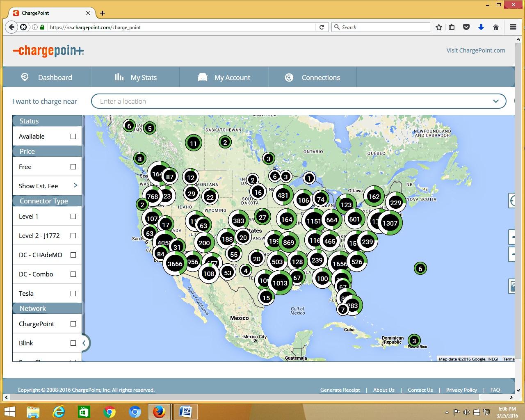Screen dimensions: 525x420
Task: Open the Firefox hamburger menu
Action: tap(513, 27)
